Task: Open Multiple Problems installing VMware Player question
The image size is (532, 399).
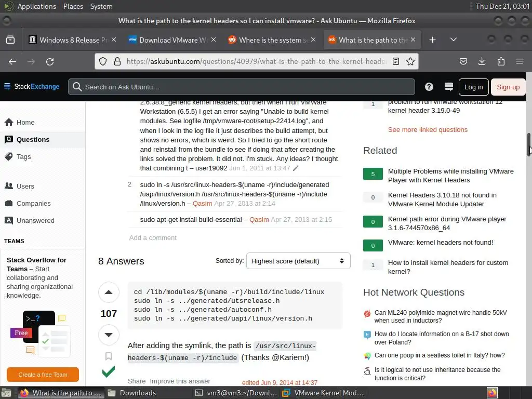Action: (x=450, y=176)
